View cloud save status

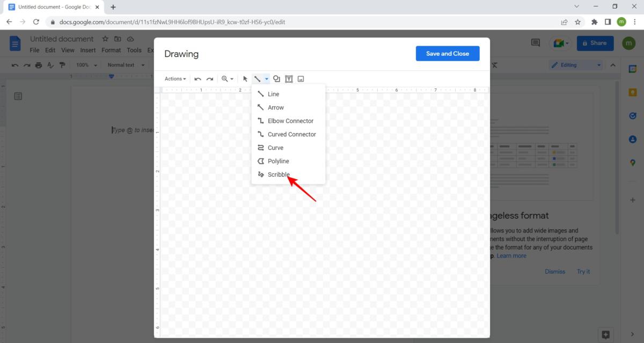[130, 39]
